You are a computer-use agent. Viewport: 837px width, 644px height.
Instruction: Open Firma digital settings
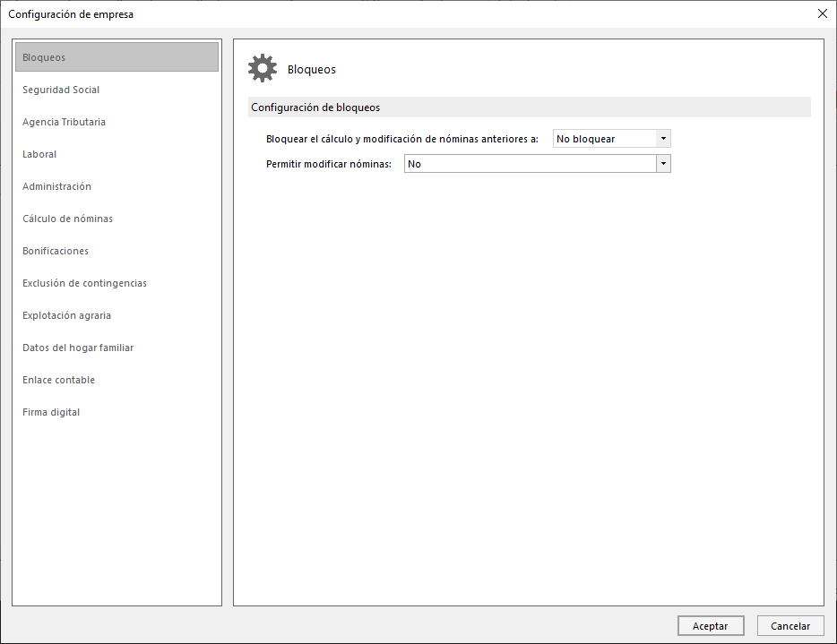(51, 412)
